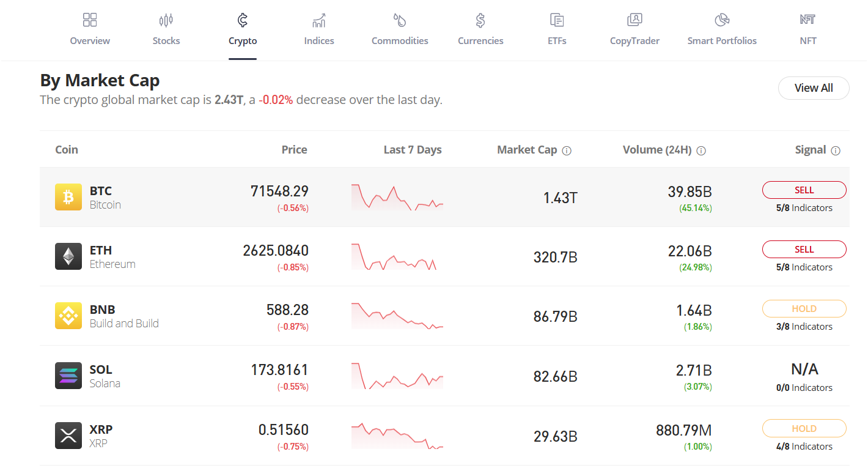Click the Solana logo icon
868x468 pixels.
[x=68, y=376]
